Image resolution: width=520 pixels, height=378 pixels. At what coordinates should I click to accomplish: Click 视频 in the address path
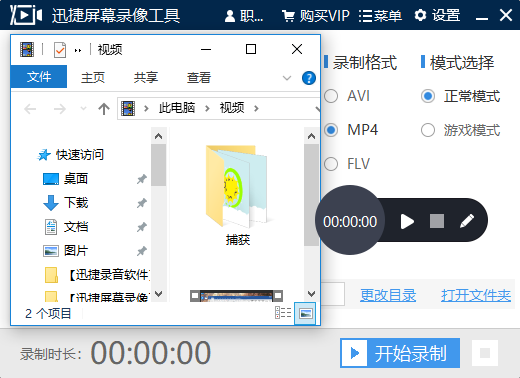tap(232, 108)
